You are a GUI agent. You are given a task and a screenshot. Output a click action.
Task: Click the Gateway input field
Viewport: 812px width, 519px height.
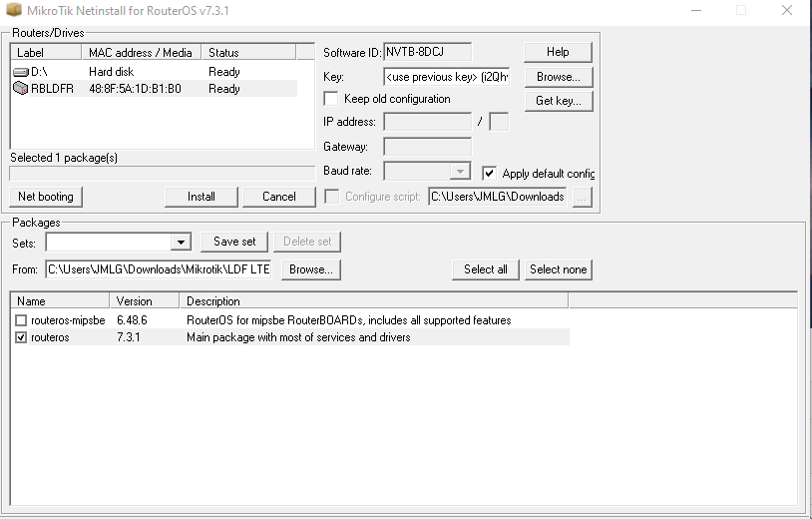(x=427, y=147)
